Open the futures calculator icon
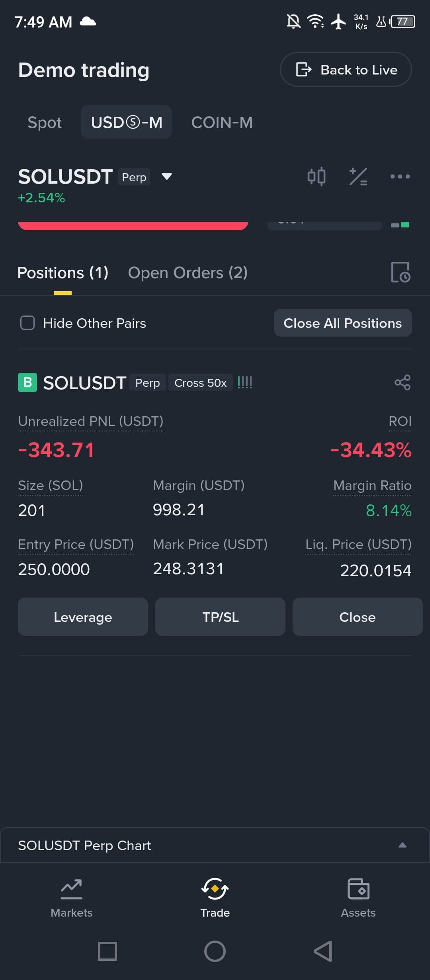 358,176
